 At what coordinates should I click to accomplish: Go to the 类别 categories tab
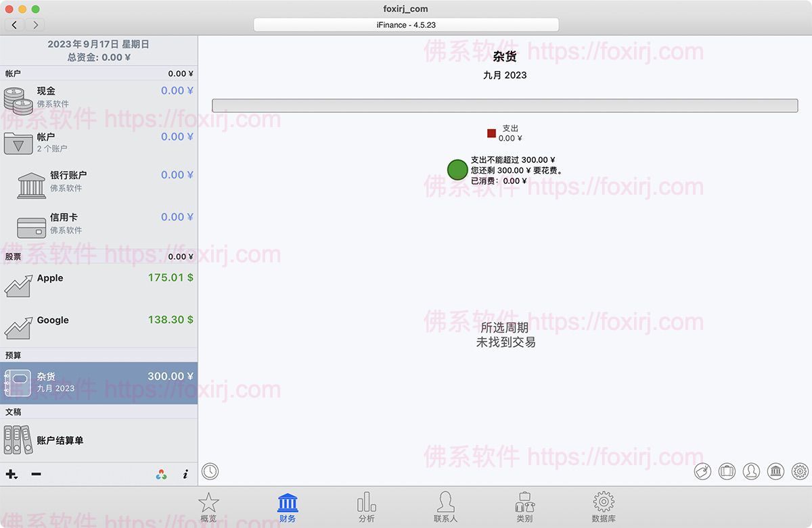point(524,507)
